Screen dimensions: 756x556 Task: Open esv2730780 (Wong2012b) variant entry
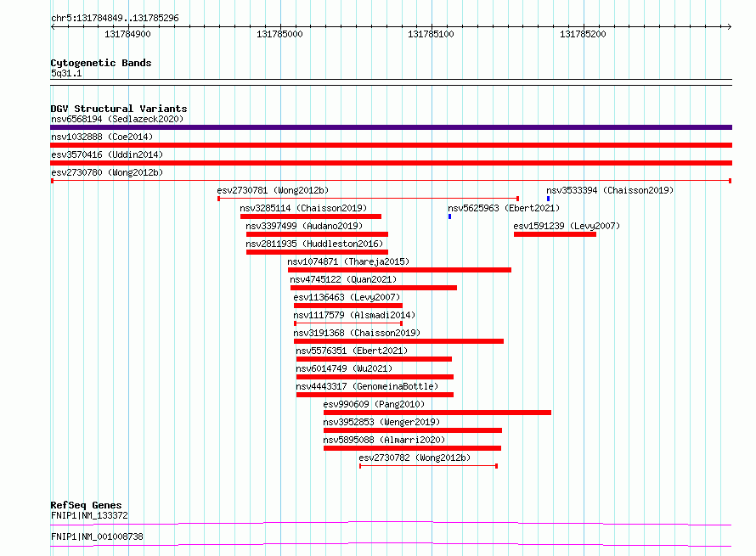(x=107, y=172)
